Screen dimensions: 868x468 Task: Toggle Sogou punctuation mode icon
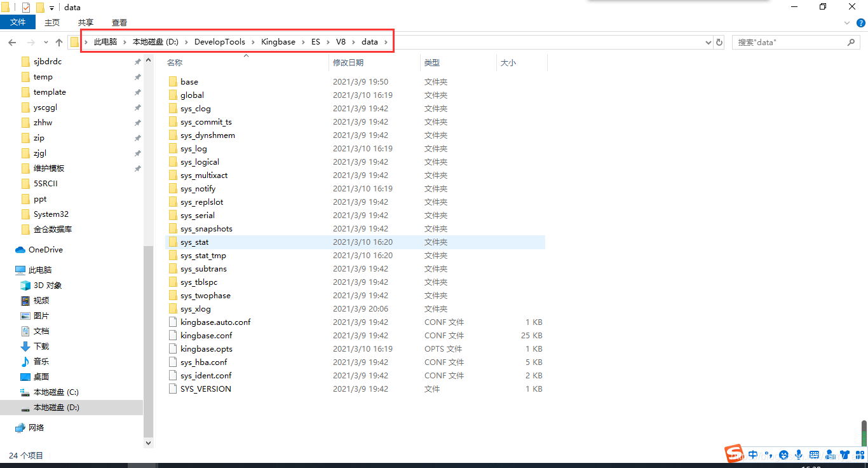(768, 455)
